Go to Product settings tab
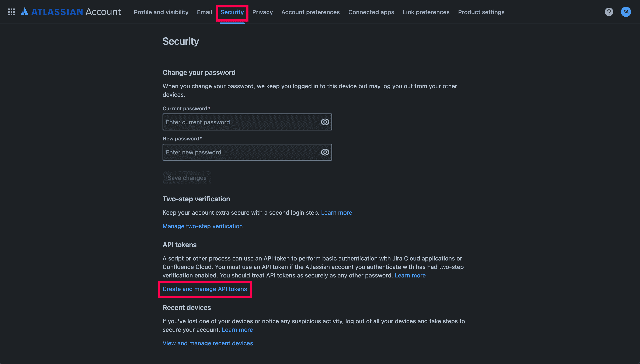640x364 pixels. (x=481, y=12)
